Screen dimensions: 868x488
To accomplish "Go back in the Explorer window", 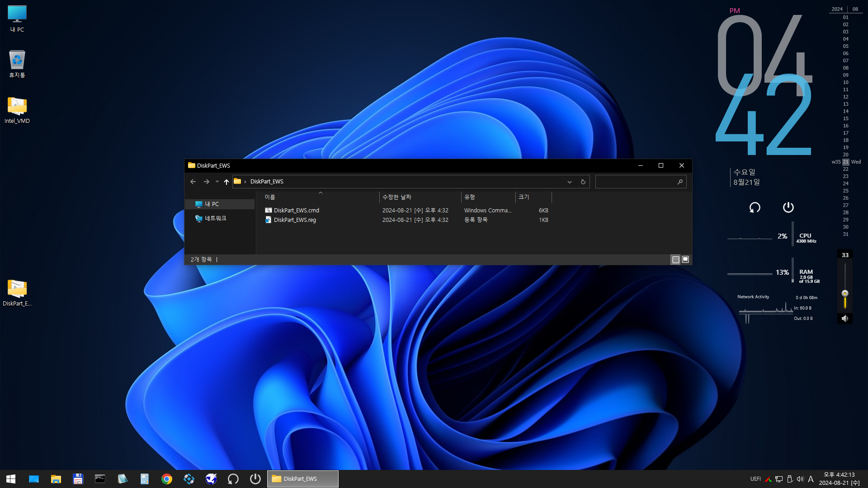I will pyautogui.click(x=193, y=182).
